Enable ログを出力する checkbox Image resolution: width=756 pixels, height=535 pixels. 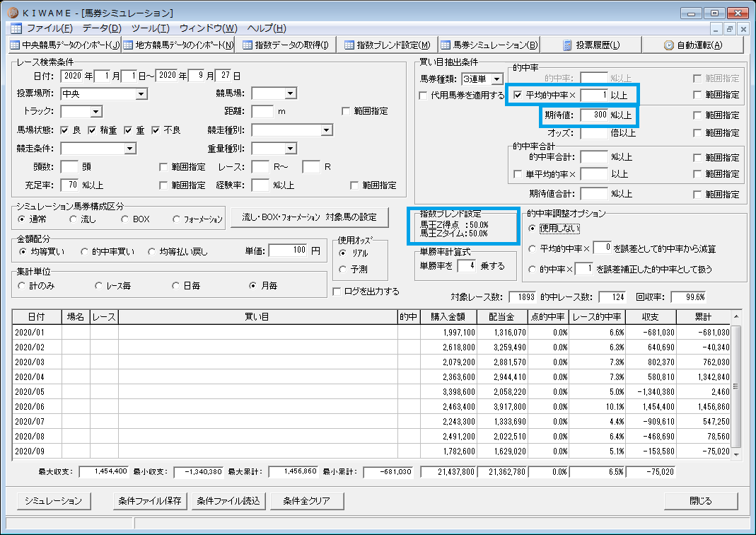337,292
